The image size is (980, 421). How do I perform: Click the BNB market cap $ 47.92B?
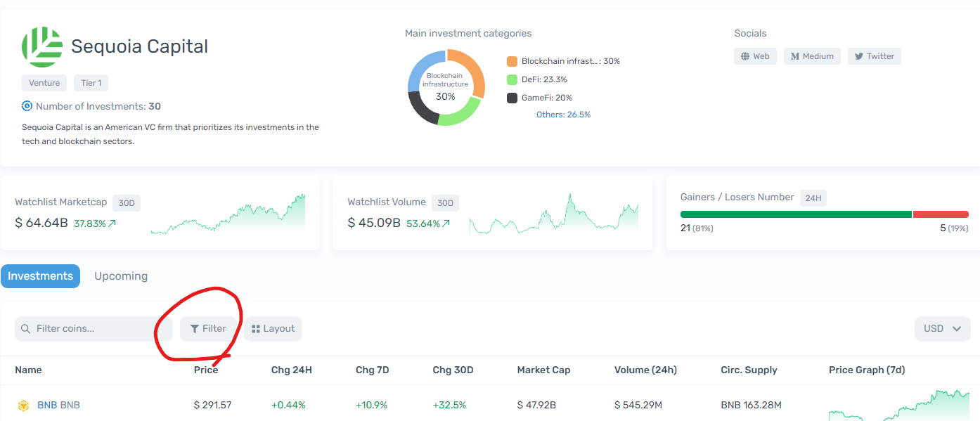(536, 406)
